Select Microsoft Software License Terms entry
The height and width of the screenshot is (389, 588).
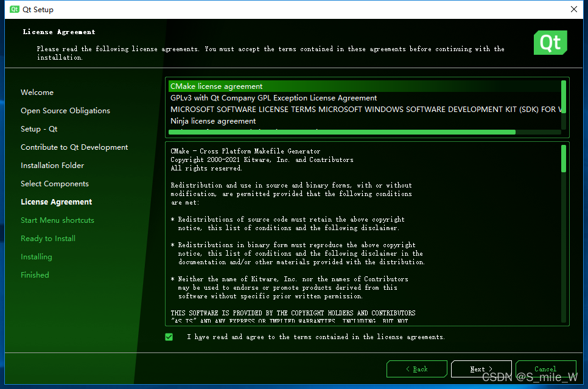(x=365, y=110)
